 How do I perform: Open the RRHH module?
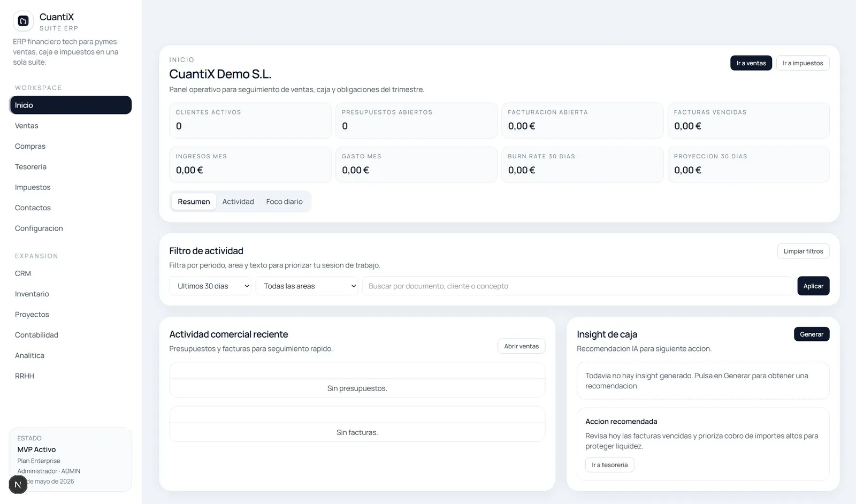70,376
